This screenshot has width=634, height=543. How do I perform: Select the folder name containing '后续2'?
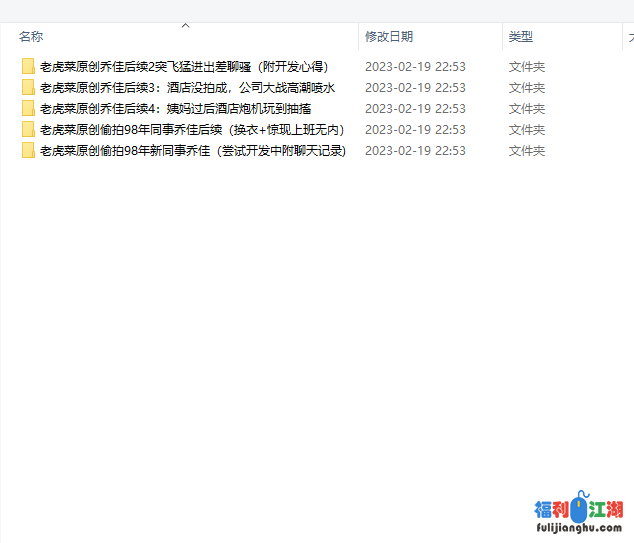pyautogui.click(x=183, y=67)
